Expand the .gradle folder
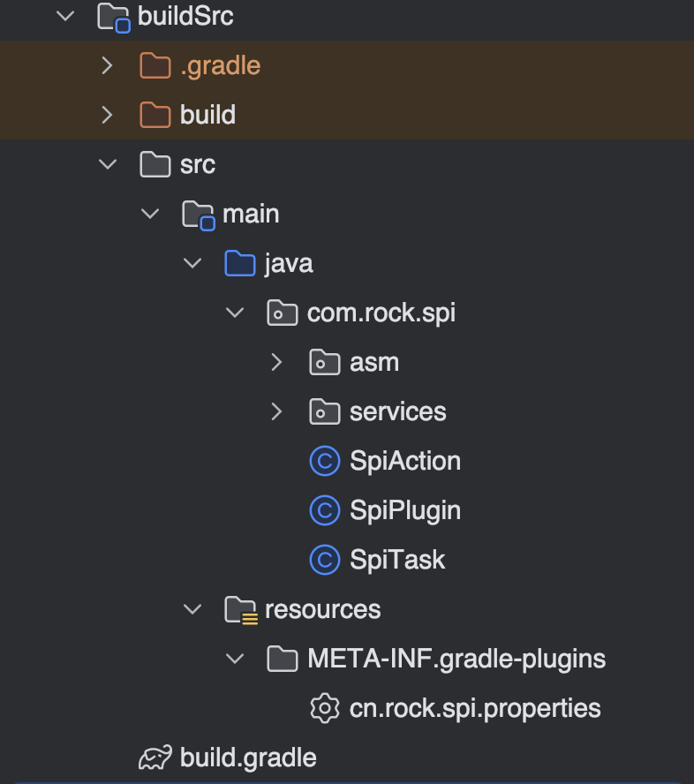This screenshot has height=784, width=694. click(107, 64)
